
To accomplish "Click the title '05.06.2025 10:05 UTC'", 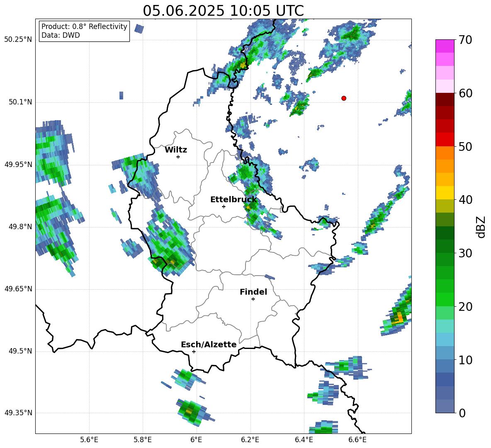I will (x=223, y=11).
